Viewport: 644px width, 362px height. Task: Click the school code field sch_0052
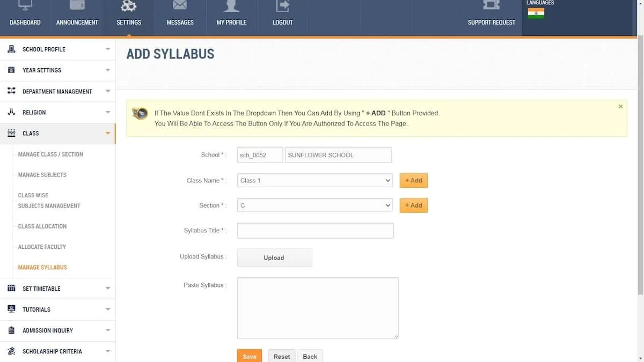click(x=260, y=155)
